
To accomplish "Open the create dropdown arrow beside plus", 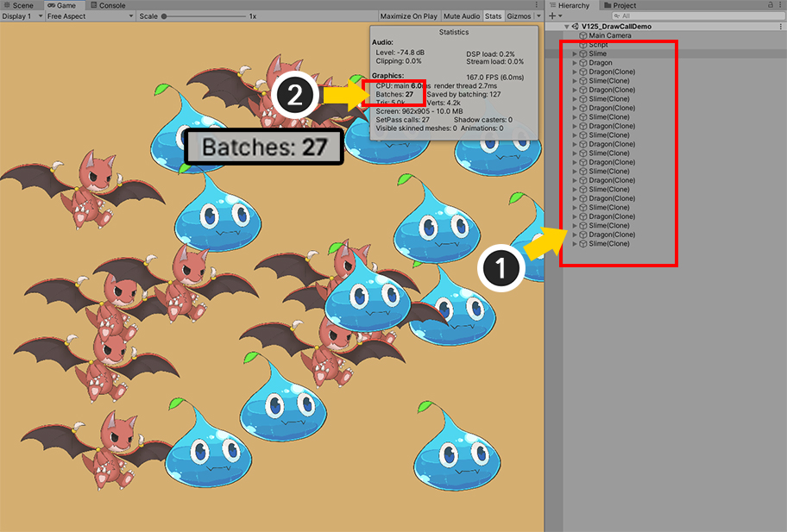I will click(x=560, y=16).
